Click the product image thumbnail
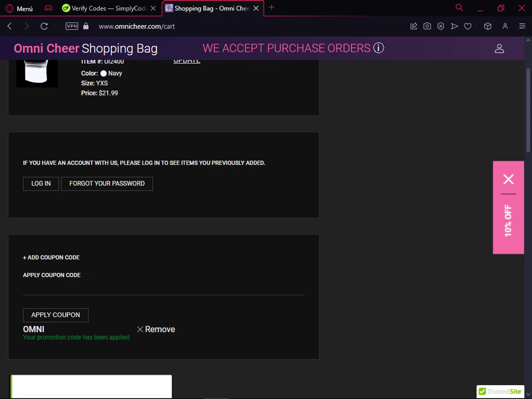The width and height of the screenshot is (532, 399). coord(37,73)
